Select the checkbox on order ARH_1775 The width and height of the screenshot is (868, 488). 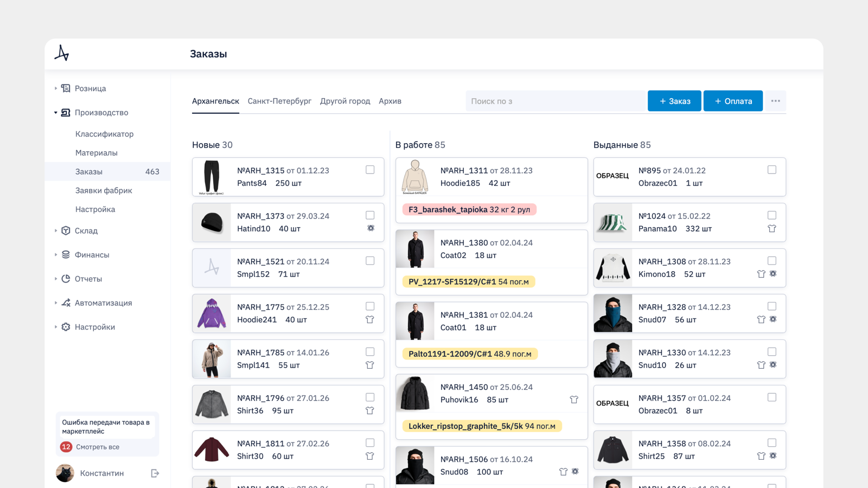point(370,306)
